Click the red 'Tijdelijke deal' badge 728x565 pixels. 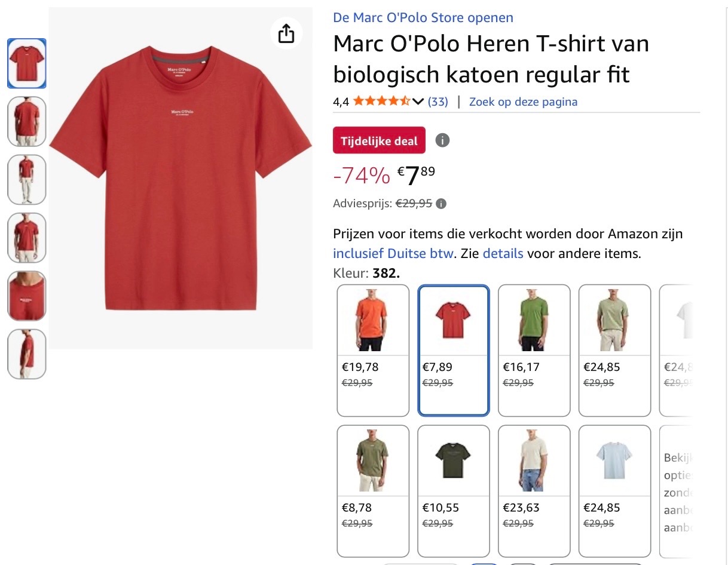point(379,140)
